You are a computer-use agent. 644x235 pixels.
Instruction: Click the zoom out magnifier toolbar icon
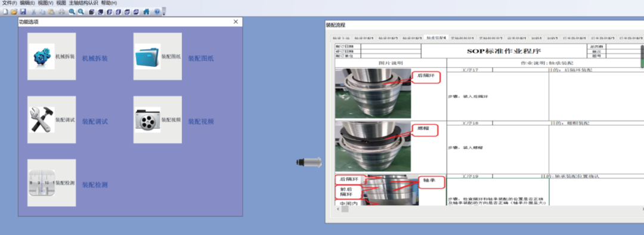click(80, 11)
